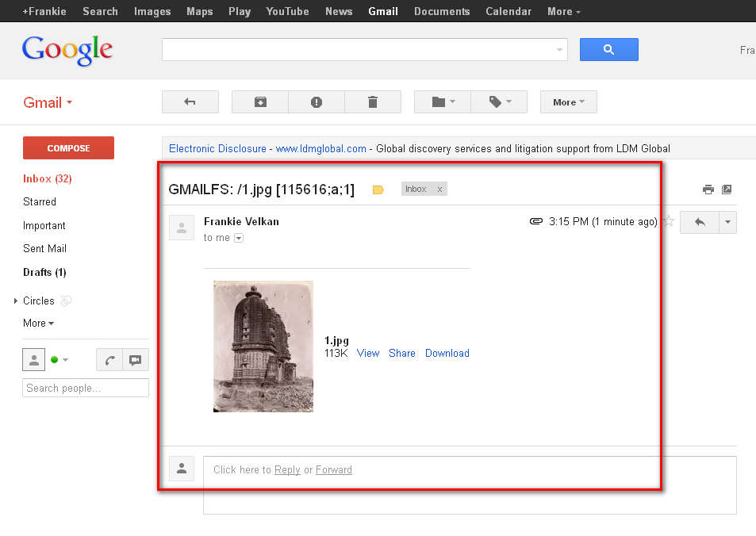Open Sent Mail folder
756x536 pixels.
click(45, 249)
